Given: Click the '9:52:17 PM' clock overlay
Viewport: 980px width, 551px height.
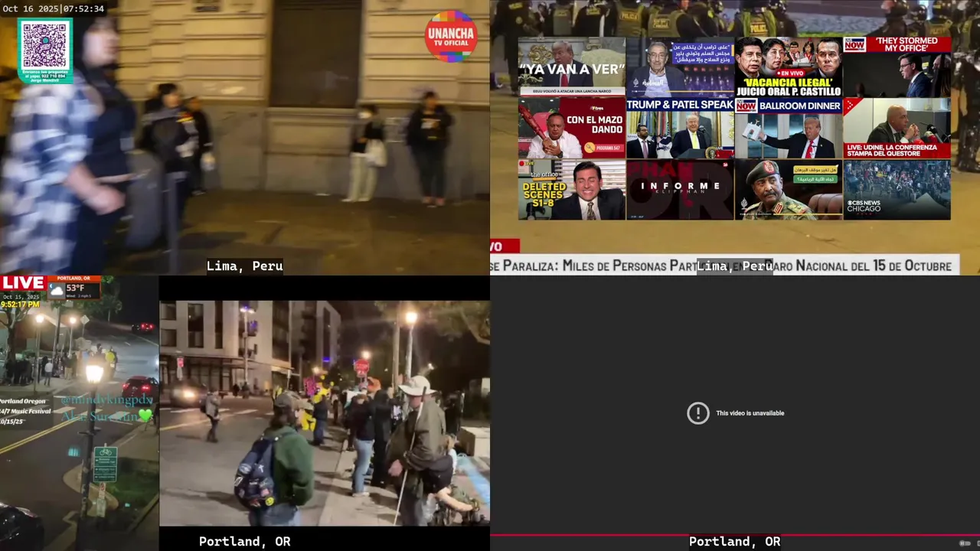Looking at the screenshot, I should pyautogui.click(x=20, y=305).
